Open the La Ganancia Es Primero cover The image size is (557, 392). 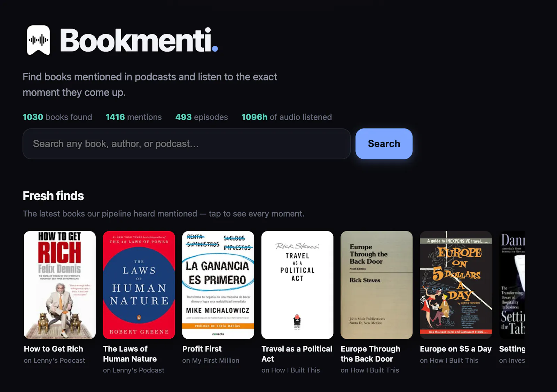(x=218, y=285)
